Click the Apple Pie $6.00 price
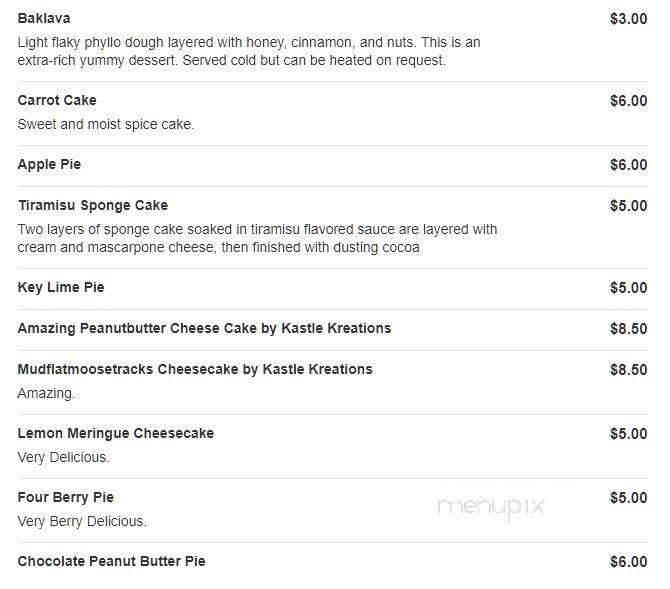The width and height of the screenshot is (670, 589). (628, 165)
